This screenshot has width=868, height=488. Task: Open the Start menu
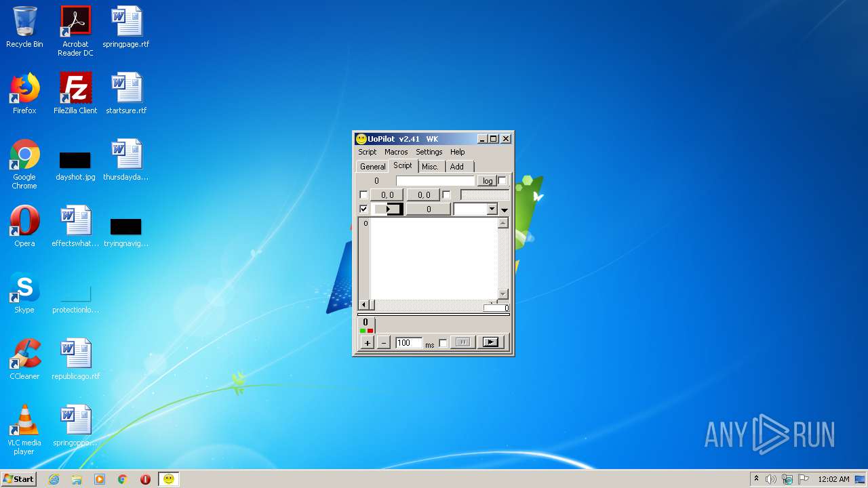[19, 479]
